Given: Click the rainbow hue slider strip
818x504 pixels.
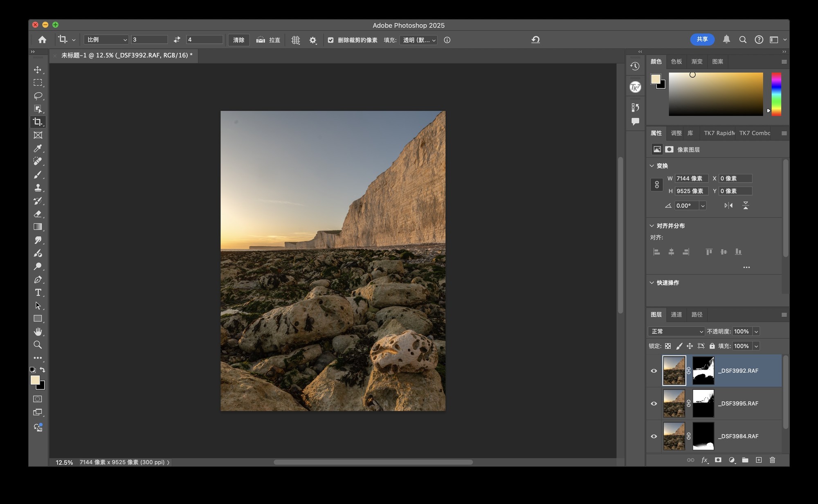Looking at the screenshot, I should coord(776,94).
